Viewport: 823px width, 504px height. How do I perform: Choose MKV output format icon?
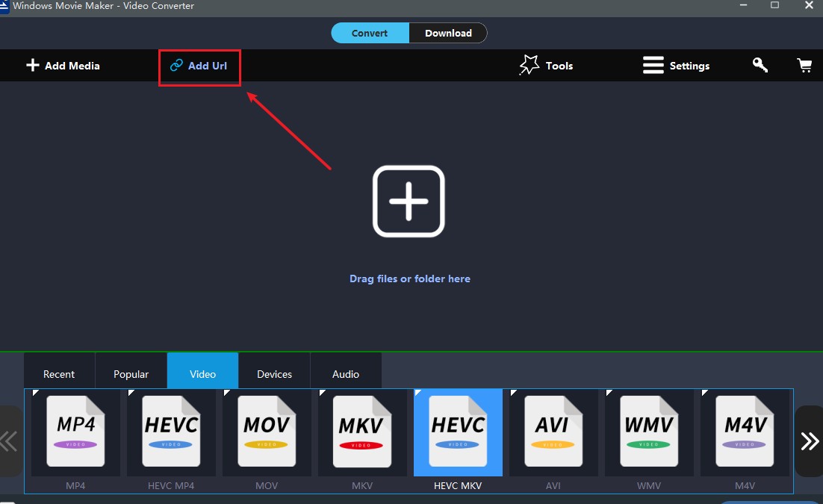pos(362,432)
